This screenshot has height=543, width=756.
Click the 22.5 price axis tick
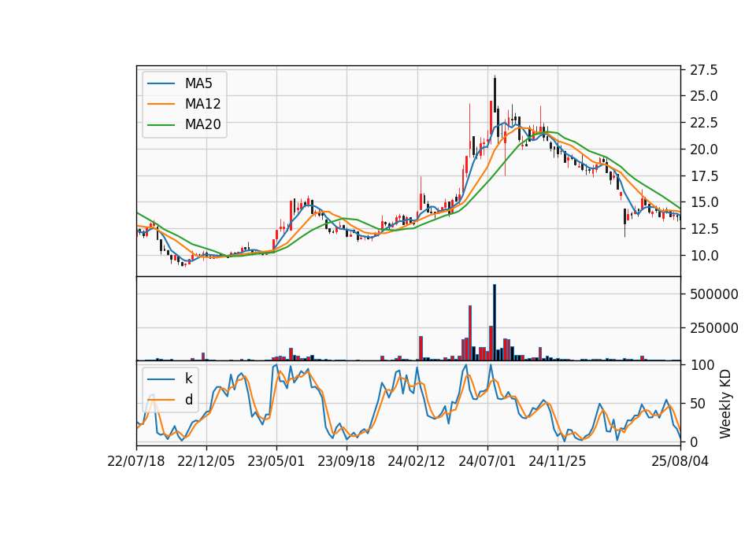click(x=703, y=123)
